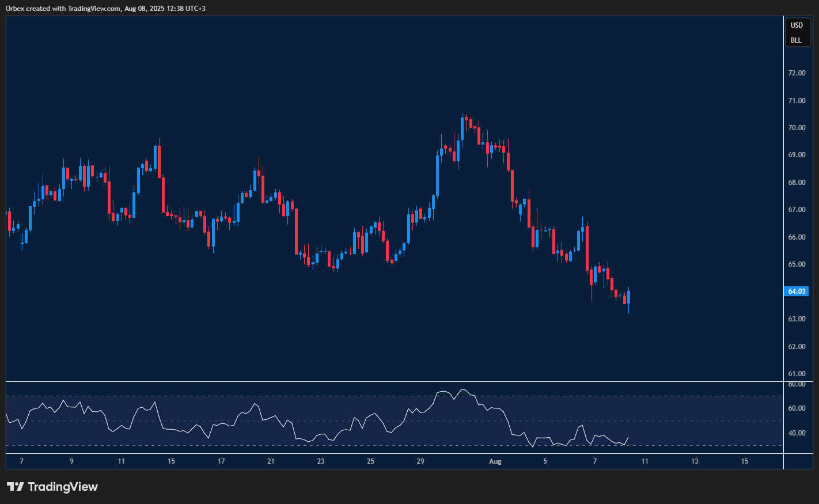Open the price scale by clicking 72.00
The width and height of the screenshot is (819, 504).
[x=797, y=73]
